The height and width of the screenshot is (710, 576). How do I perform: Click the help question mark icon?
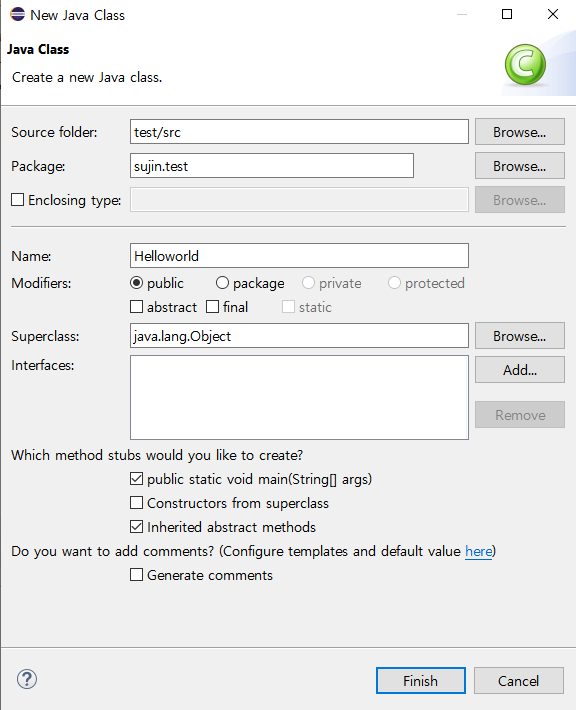[27, 679]
